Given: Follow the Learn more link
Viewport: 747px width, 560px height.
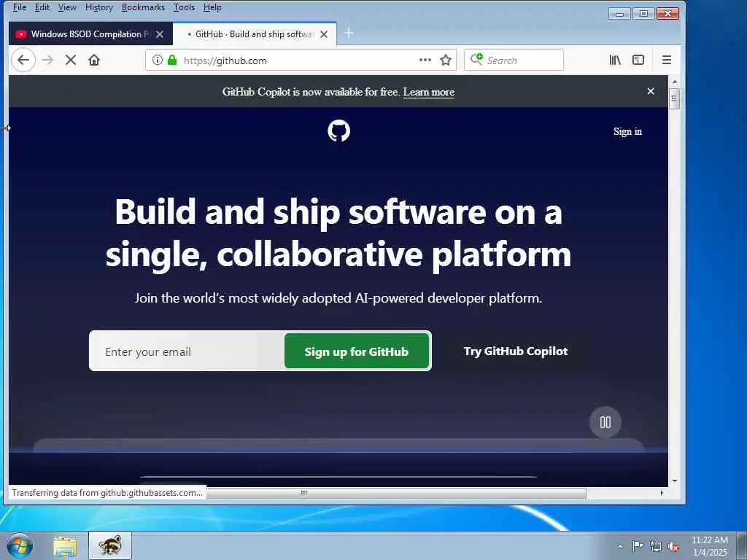Looking at the screenshot, I should click(x=429, y=92).
